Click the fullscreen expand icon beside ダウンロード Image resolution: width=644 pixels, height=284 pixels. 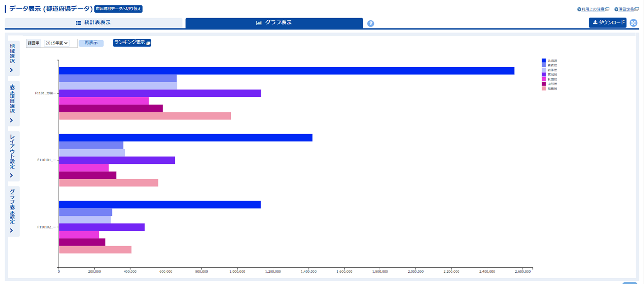click(x=634, y=23)
